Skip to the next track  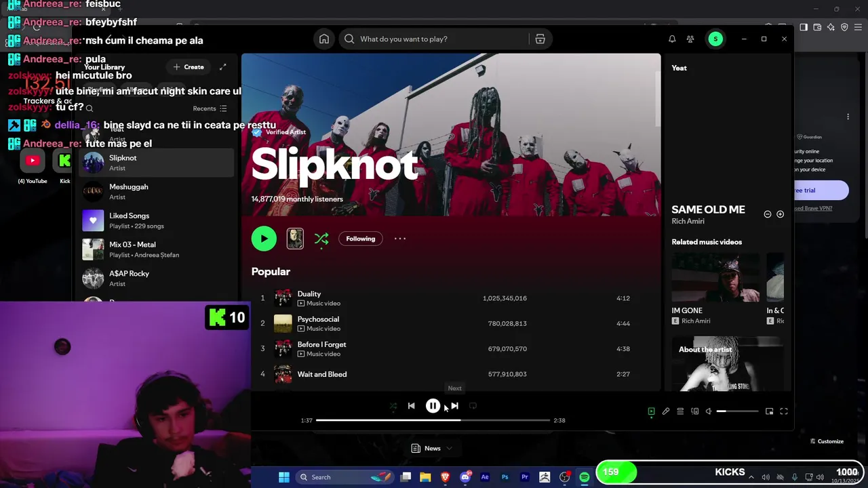tap(454, 406)
